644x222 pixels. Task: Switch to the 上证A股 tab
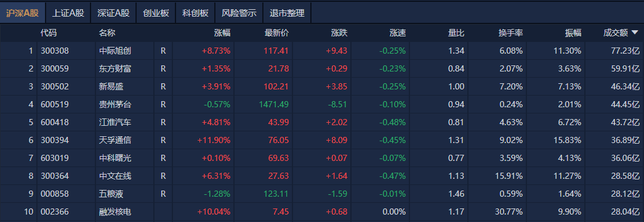tap(68, 13)
